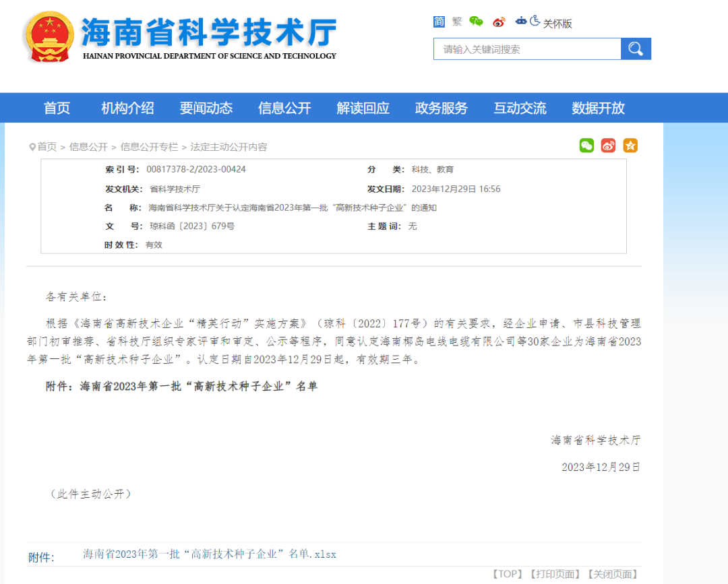The width and height of the screenshot is (728, 584).
Task: Open the 信息公开 navigation menu
Action: point(284,108)
